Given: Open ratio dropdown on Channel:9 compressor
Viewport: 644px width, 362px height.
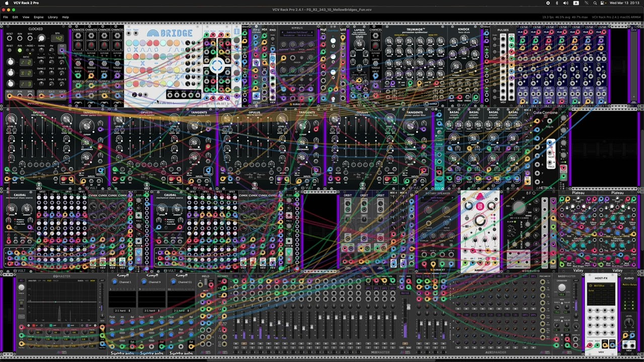Looking at the screenshot, I should coord(152,310).
